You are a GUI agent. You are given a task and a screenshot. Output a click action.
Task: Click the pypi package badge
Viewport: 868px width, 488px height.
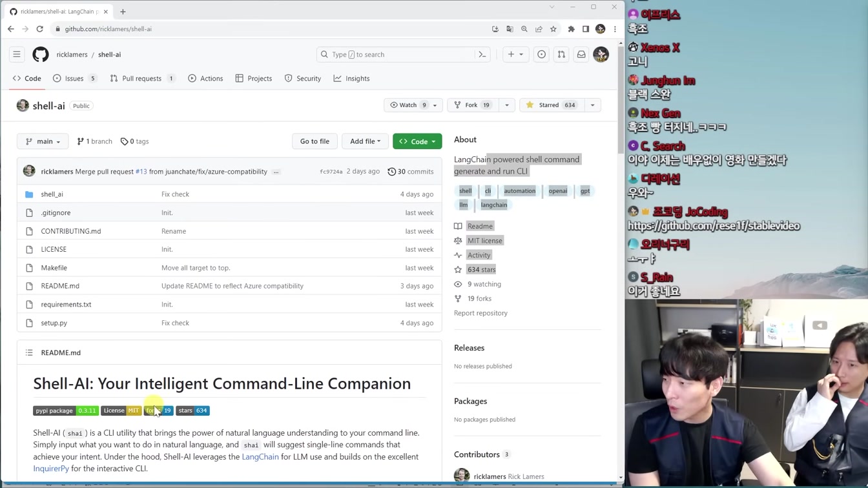[65, 411]
